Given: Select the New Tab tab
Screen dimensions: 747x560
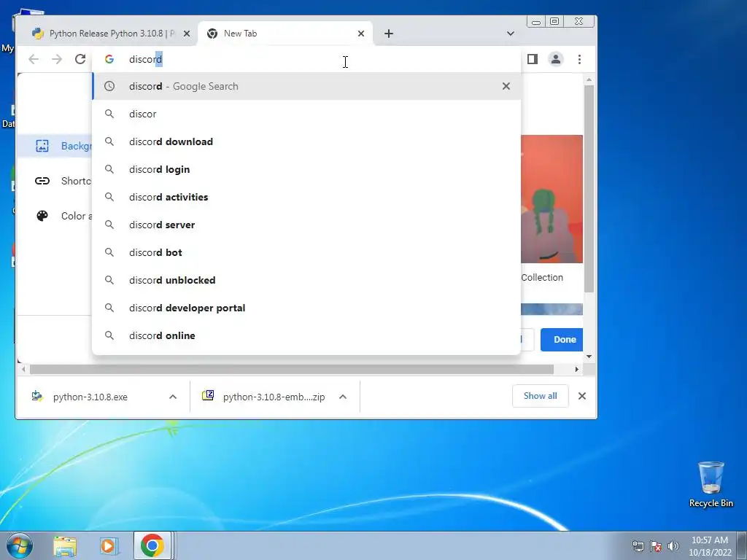Looking at the screenshot, I should pos(286,34).
